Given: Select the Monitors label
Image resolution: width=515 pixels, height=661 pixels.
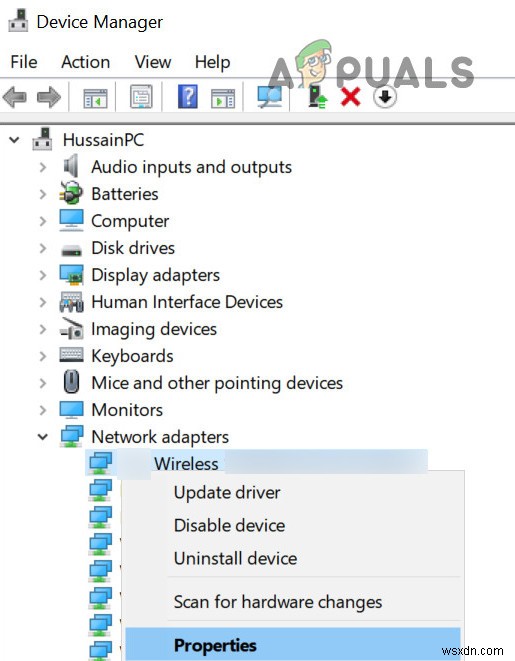Looking at the screenshot, I should pos(127,410).
